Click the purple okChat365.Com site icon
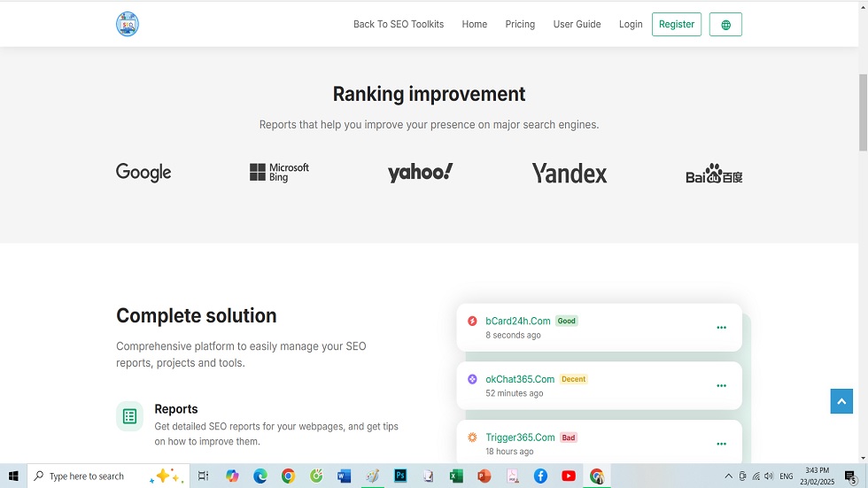This screenshot has height=488, width=868. pos(472,379)
